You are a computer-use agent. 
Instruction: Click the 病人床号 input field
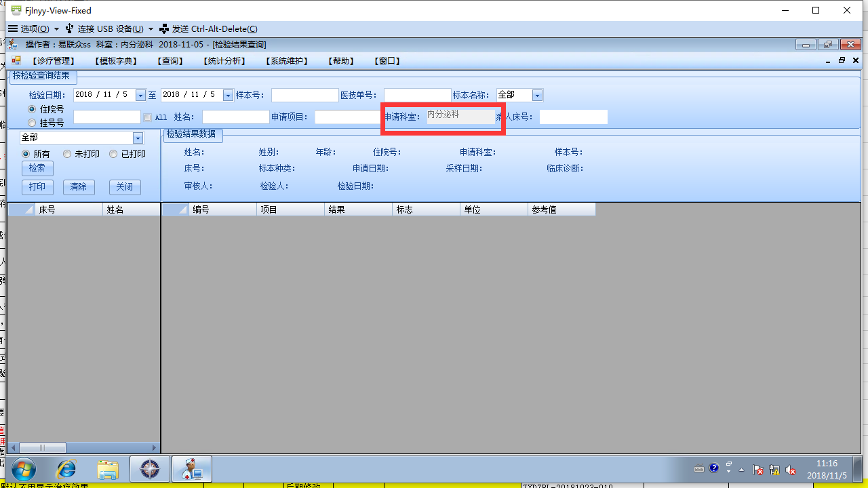coord(574,117)
